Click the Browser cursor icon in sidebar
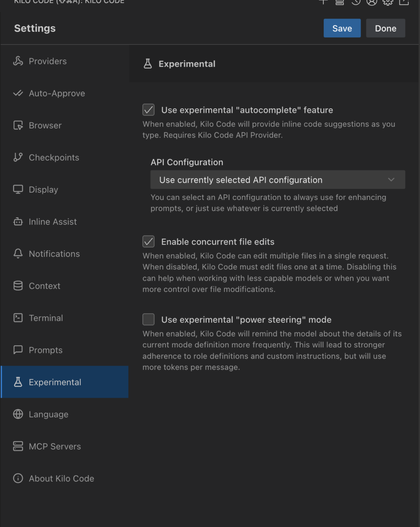This screenshot has width=420, height=527. 18,125
